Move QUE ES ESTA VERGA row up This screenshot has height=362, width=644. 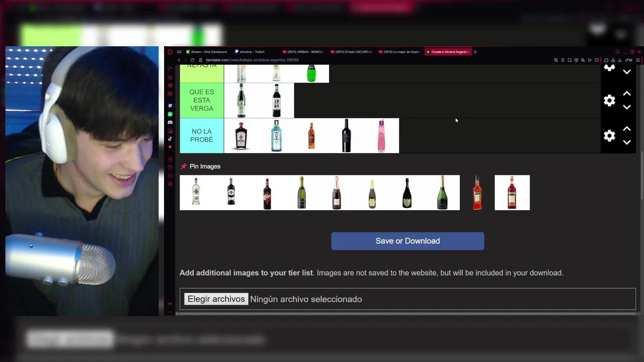coord(627,94)
